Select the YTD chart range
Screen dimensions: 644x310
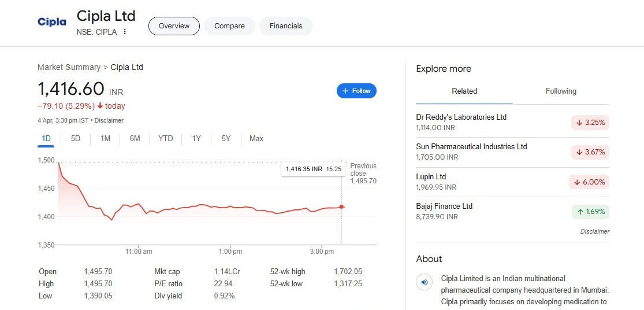[166, 139]
